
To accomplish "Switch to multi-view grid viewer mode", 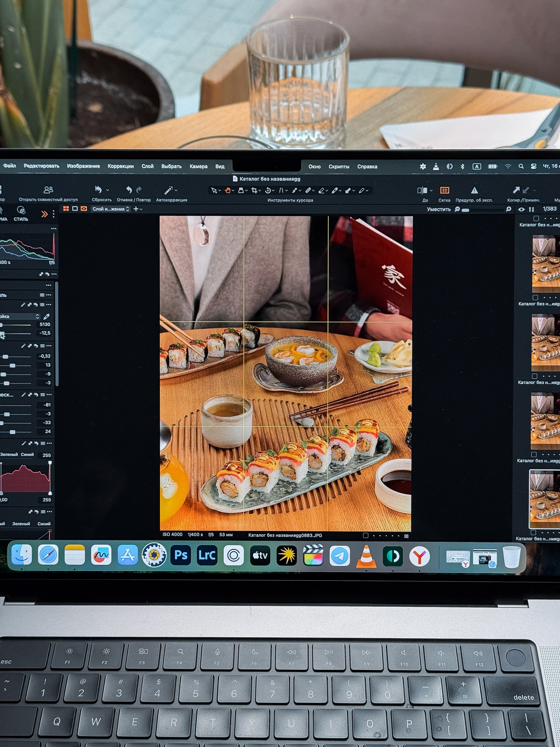I will point(66,209).
